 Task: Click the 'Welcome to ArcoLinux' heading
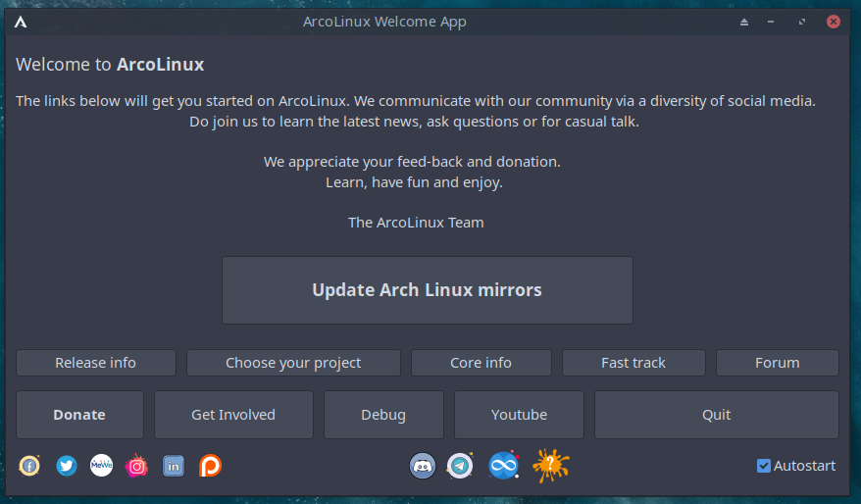point(110,65)
